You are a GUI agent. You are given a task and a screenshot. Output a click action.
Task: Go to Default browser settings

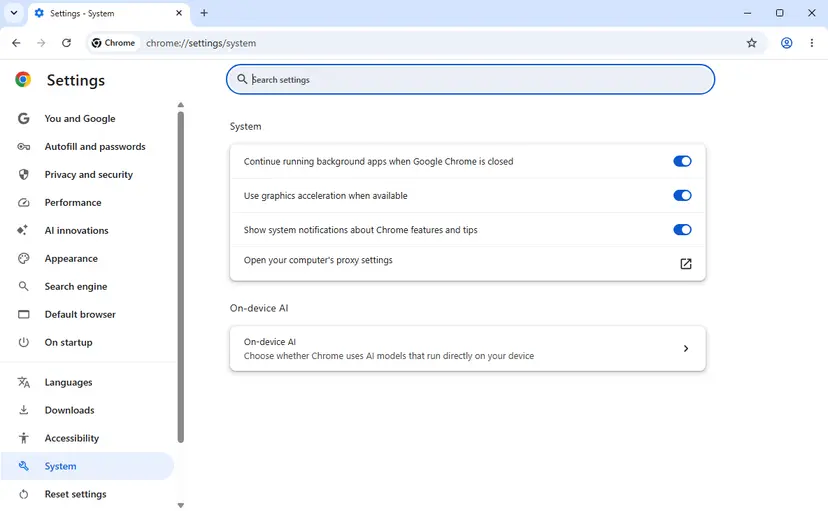click(x=87, y=315)
